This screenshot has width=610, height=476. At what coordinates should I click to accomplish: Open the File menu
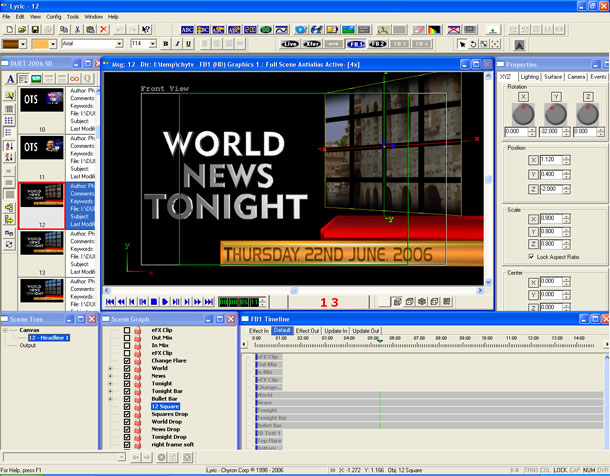click(6, 17)
